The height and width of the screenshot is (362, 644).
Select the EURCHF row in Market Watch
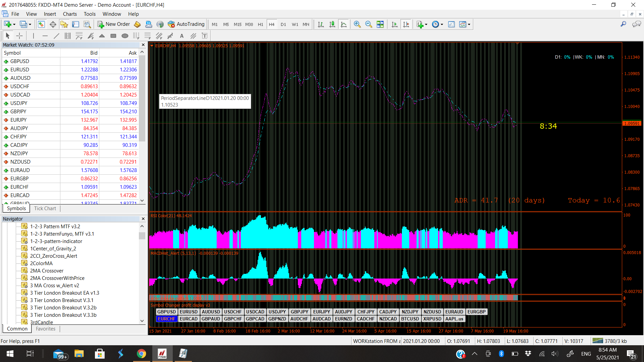pyautogui.click(x=70, y=187)
